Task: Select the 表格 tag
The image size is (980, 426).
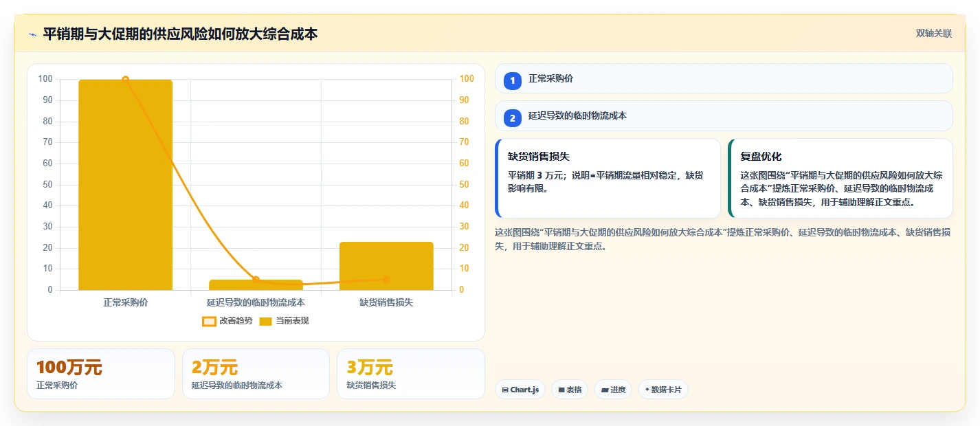Action: pyautogui.click(x=570, y=390)
